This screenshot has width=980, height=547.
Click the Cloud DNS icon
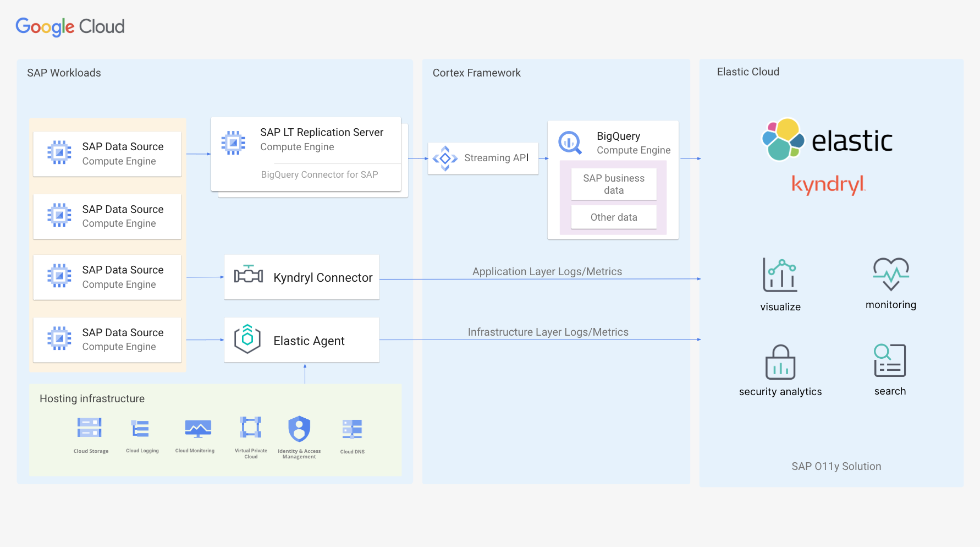pos(352,429)
